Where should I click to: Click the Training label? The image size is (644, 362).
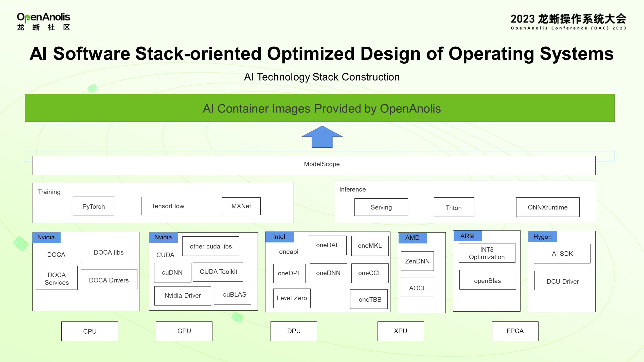point(49,192)
